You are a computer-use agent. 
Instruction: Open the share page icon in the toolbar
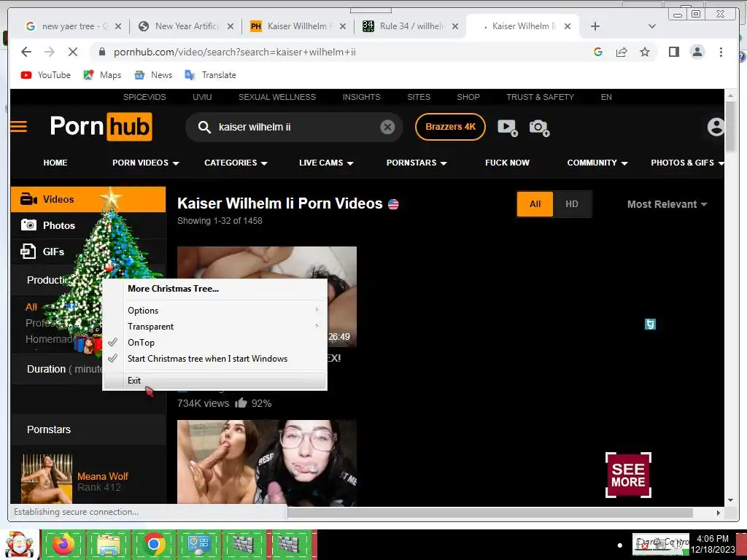click(622, 52)
